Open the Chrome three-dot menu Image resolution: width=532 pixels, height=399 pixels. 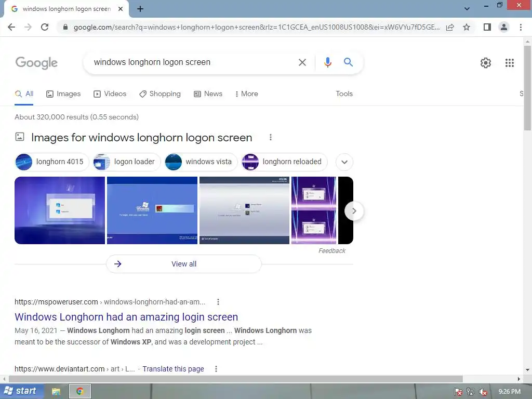pos(521,27)
